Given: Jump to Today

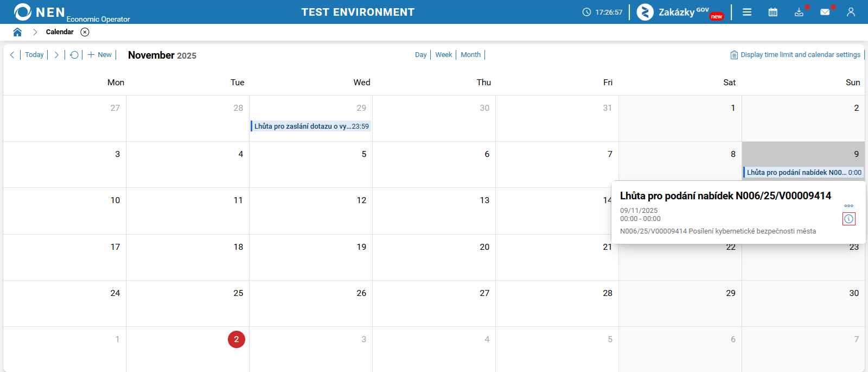Looking at the screenshot, I should coord(34,55).
